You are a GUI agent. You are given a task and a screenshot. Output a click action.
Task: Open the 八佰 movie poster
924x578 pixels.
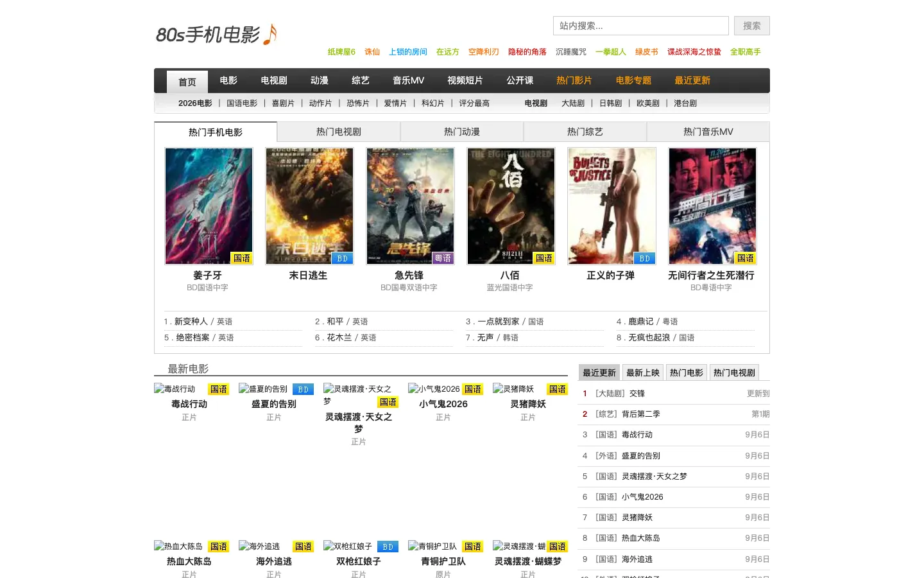click(x=511, y=206)
